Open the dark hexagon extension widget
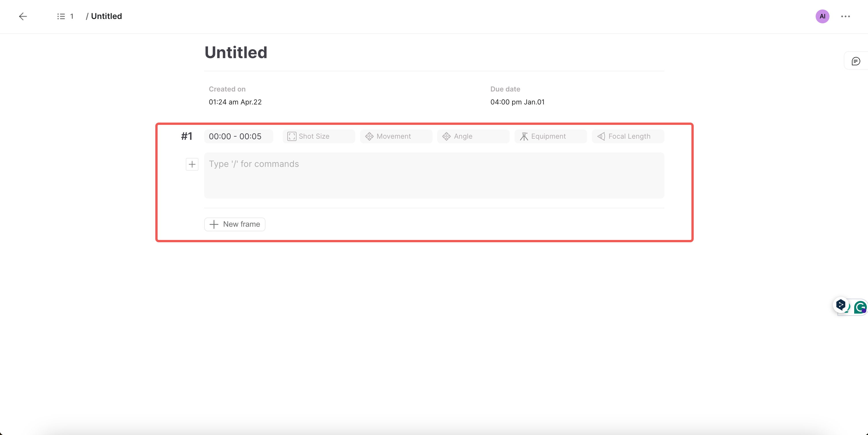The image size is (868, 435). tap(841, 305)
